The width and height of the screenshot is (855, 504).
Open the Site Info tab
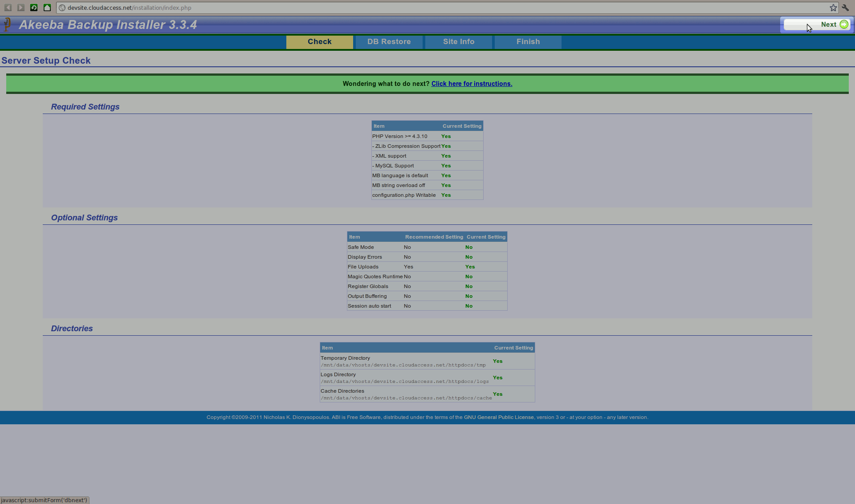tap(459, 42)
